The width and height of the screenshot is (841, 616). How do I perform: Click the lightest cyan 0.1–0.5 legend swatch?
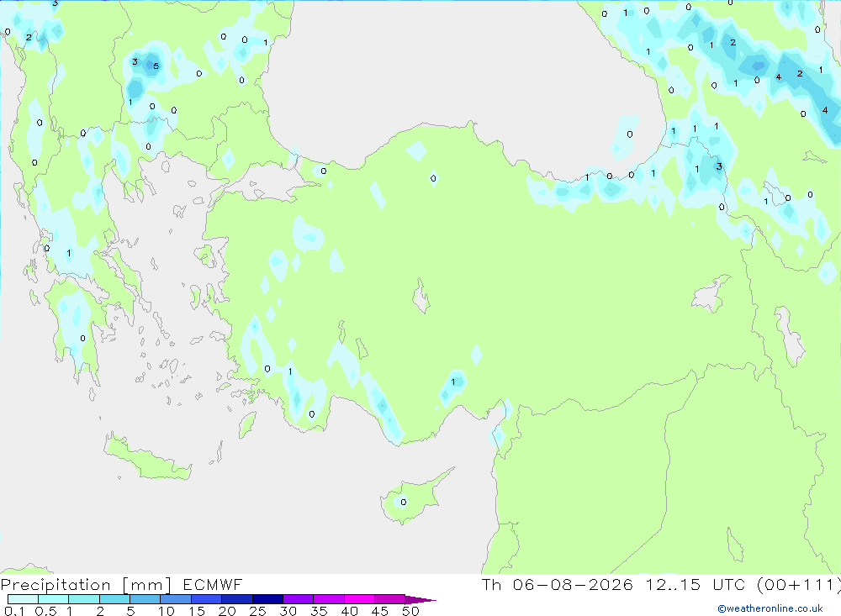point(23,599)
